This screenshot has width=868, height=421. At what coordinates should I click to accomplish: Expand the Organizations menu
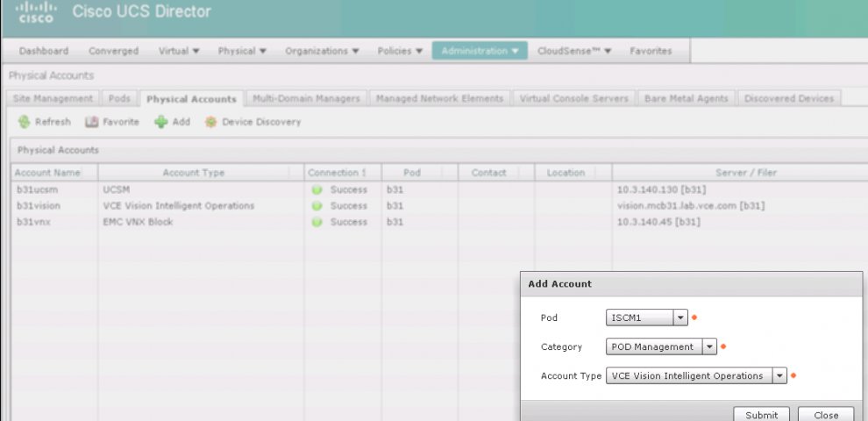click(x=322, y=51)
